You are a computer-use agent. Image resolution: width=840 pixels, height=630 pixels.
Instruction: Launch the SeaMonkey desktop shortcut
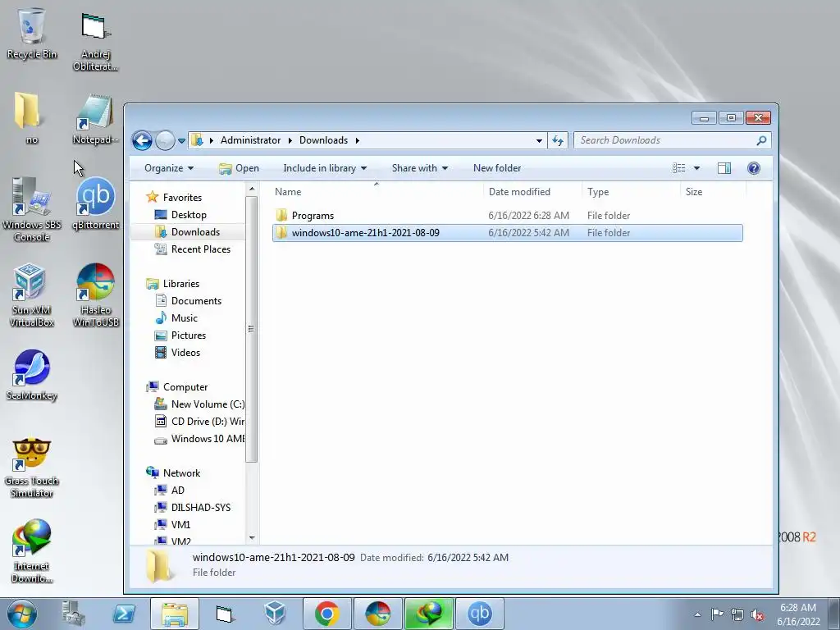coord(32,375)
